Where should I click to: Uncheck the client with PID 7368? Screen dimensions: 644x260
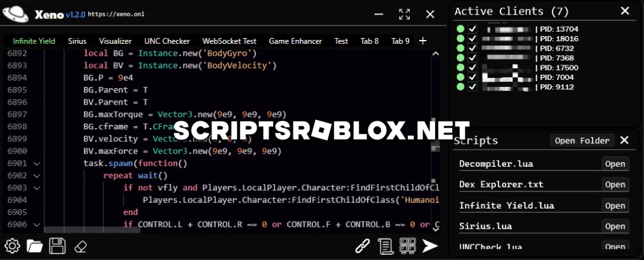tap(473, 58)
